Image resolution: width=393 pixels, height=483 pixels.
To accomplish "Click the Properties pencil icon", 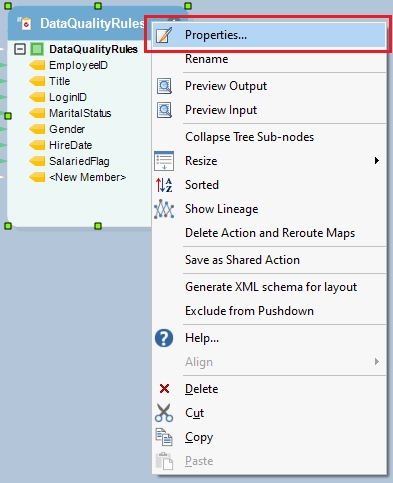I will [x=164, y=35].
